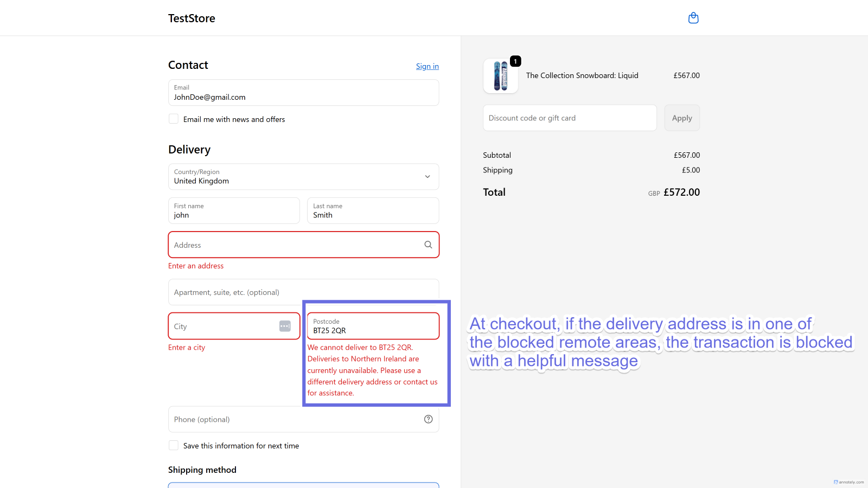Focus the Email input field
868x488 pixels.
(304, 93)
